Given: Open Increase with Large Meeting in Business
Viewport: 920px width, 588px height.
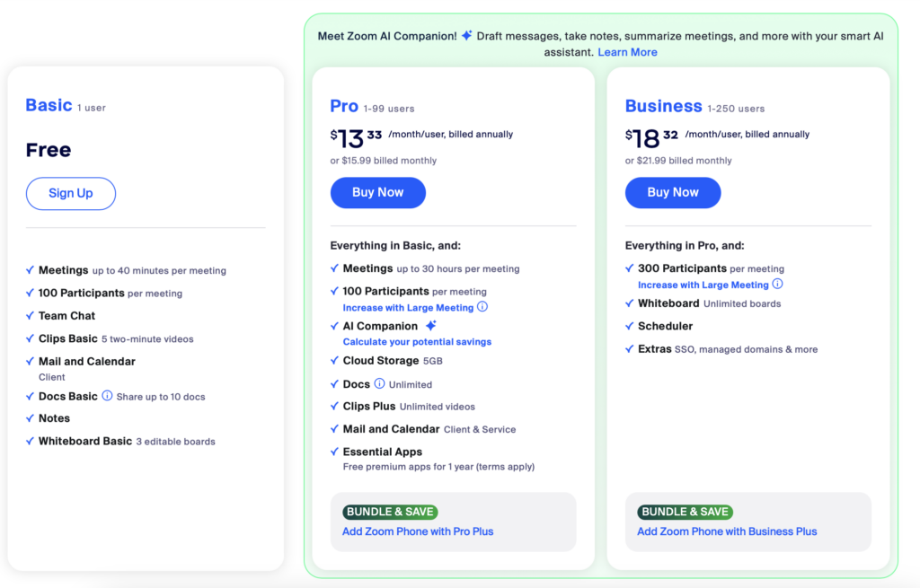Looking at the screenshot, I should click(703, 285).
